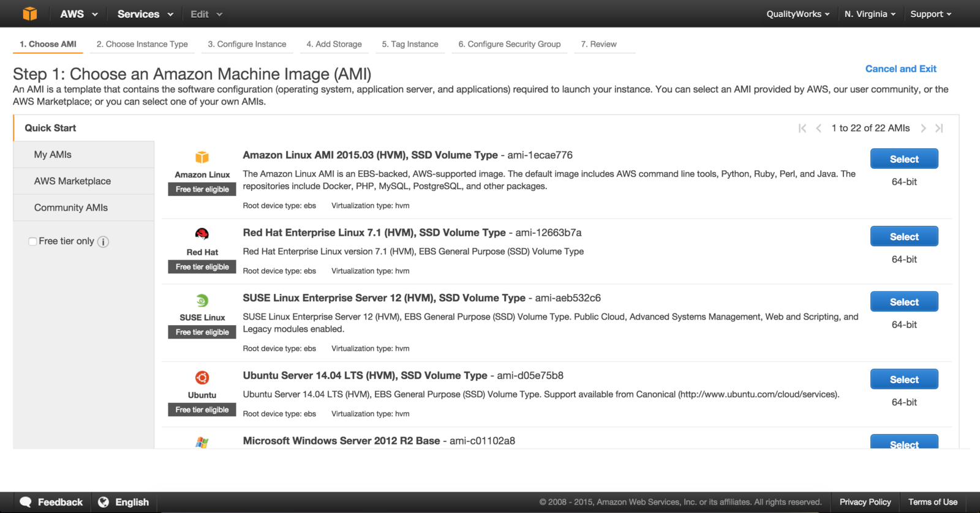
Task: Switch to 5. Tag Instance tab
Action: click(410, 44)
